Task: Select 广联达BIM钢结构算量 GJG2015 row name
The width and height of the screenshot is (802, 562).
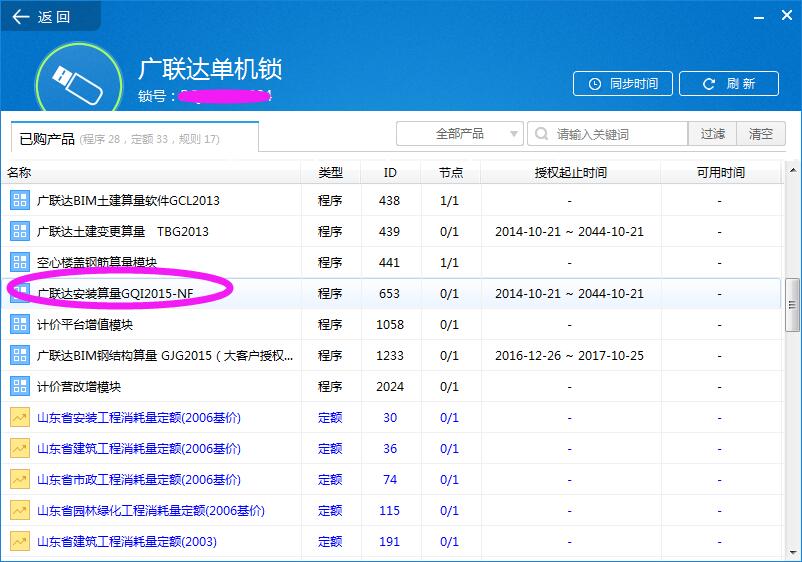Action: pyautogui.click(x=165, y=355)
